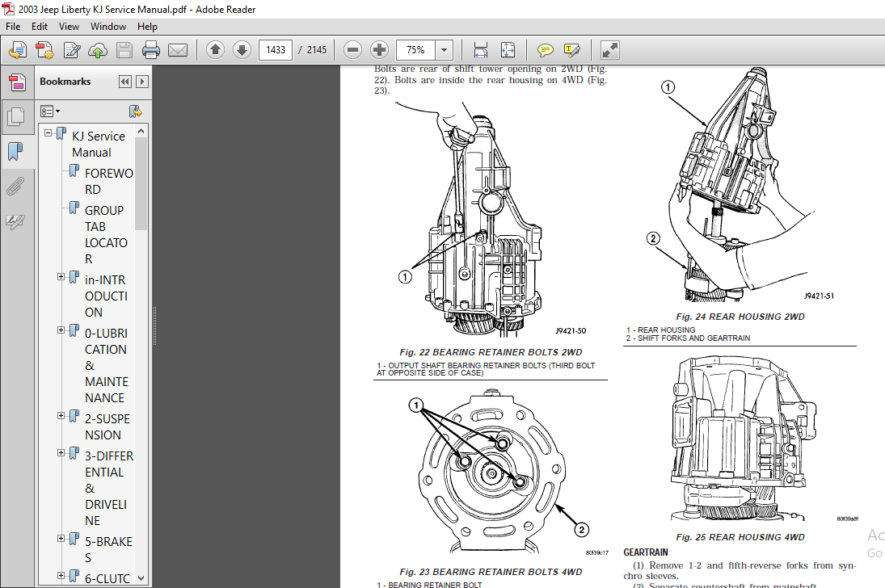Click bookmarks scrollbar down arrow
This screenshot has width=885, height=588.
(141, 578)
